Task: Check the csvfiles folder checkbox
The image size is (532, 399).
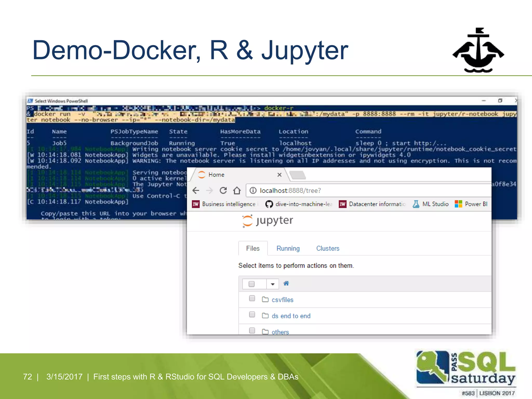Action: [252, 298]
